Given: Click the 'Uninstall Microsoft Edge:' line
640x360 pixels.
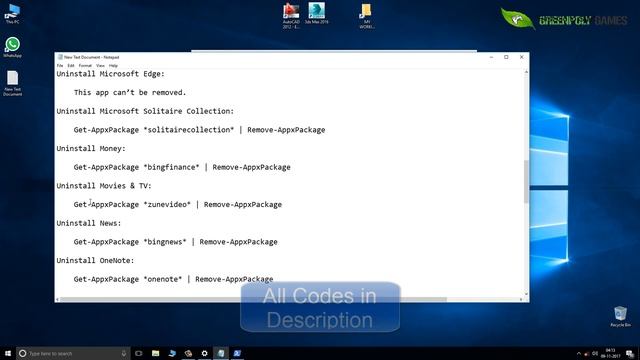Looking at the screenshot, I should point(111,74).
